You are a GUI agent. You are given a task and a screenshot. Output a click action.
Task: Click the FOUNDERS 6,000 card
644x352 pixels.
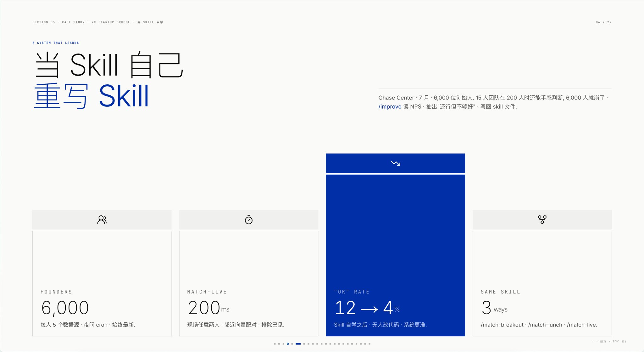102,283
